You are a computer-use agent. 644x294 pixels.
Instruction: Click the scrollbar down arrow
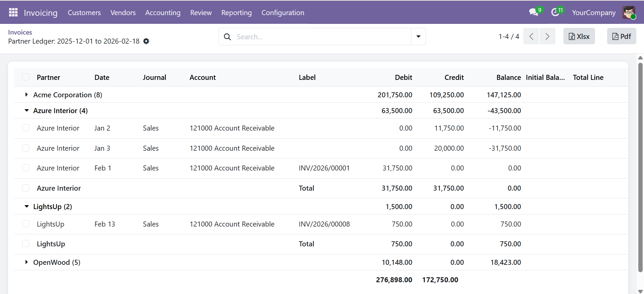(x=640, y=291)
